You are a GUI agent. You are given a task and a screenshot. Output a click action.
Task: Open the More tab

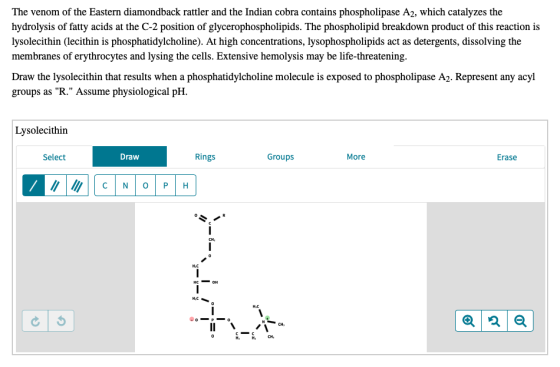[x=356, y=157]
